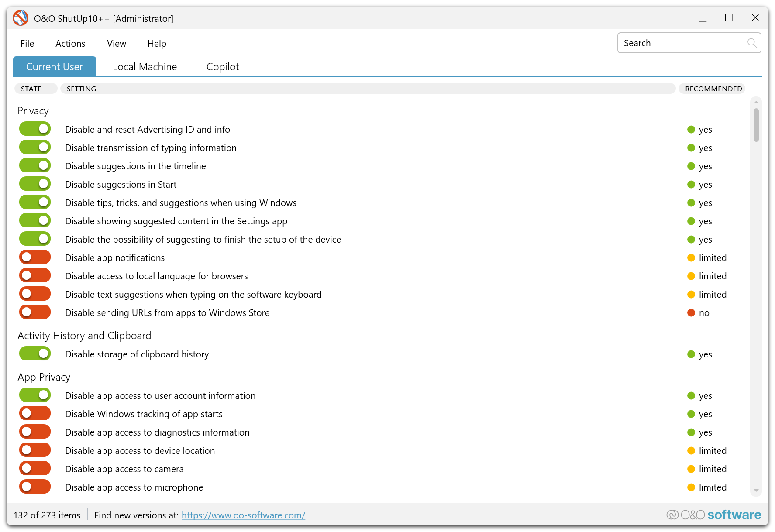Viewport: 775px width, 532px height.
Task: Click the yellow 'limited' indicator for app notifications
Action: (x=691, y=258)
